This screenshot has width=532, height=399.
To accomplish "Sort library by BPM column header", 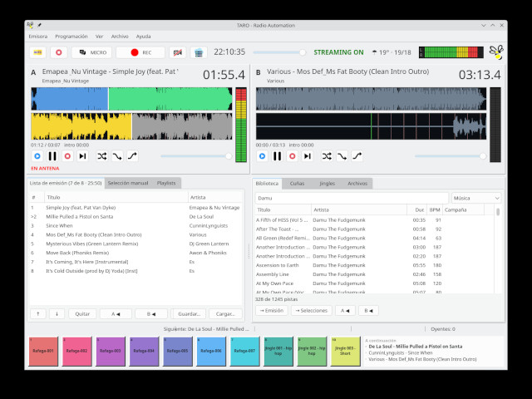I will (x=435, y=210).
